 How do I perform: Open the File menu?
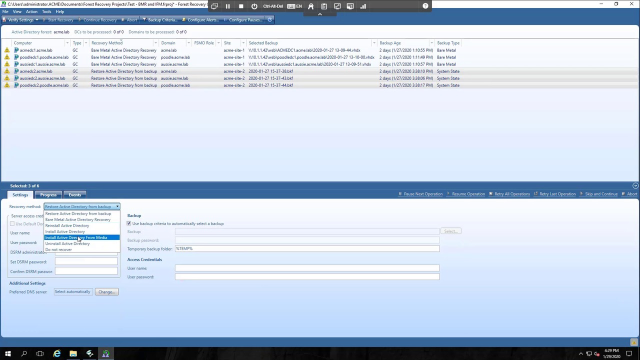pyautogui.click(x=5, y=12)
